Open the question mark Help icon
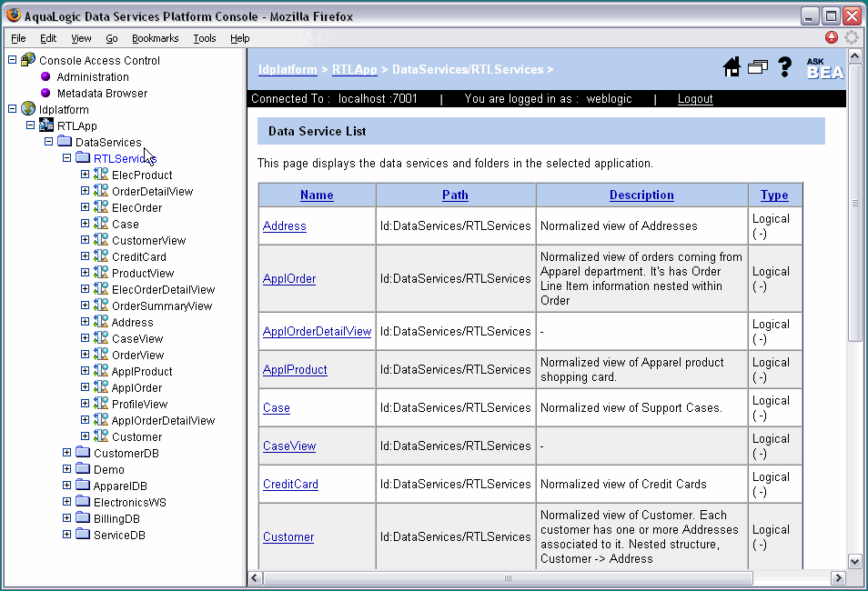 click(784, 67)
